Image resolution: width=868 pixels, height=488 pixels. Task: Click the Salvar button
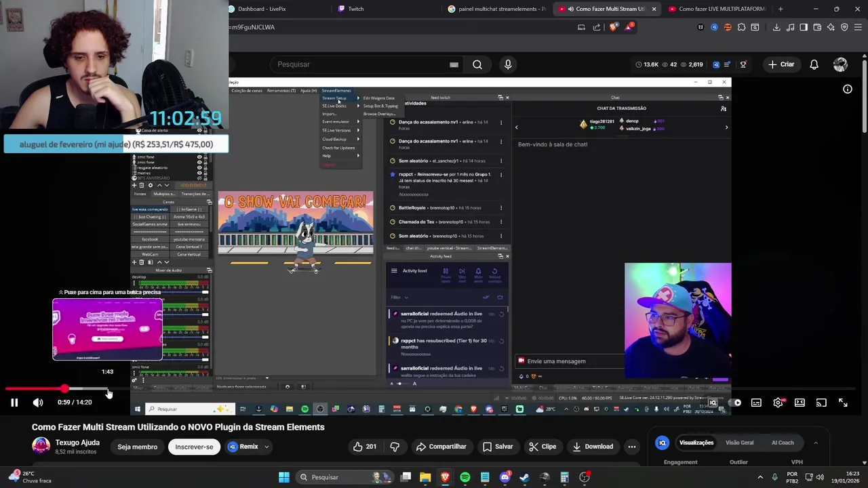click(x=497, y=447)
